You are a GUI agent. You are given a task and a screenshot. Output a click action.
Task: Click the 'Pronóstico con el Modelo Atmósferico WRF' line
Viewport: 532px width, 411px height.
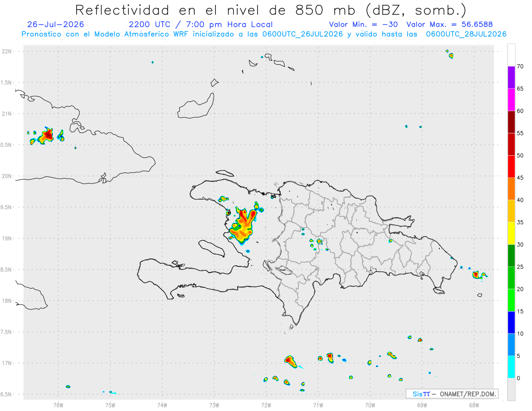(264, 34)
